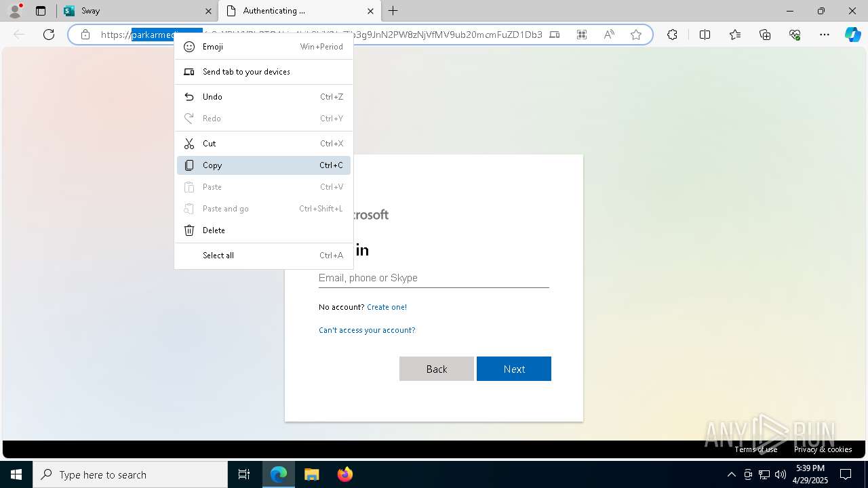Click the Edge icon on taskbar
The image size is (868, 488).
coord(279,474)
